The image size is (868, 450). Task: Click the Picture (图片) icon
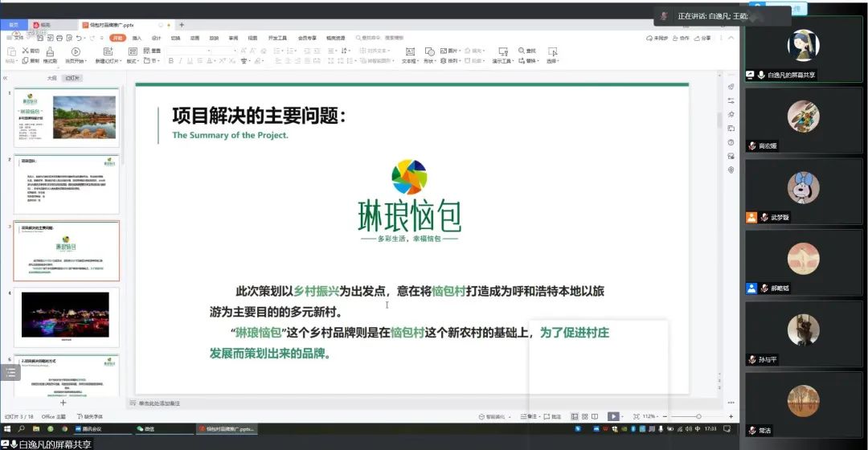click(444, 51)
